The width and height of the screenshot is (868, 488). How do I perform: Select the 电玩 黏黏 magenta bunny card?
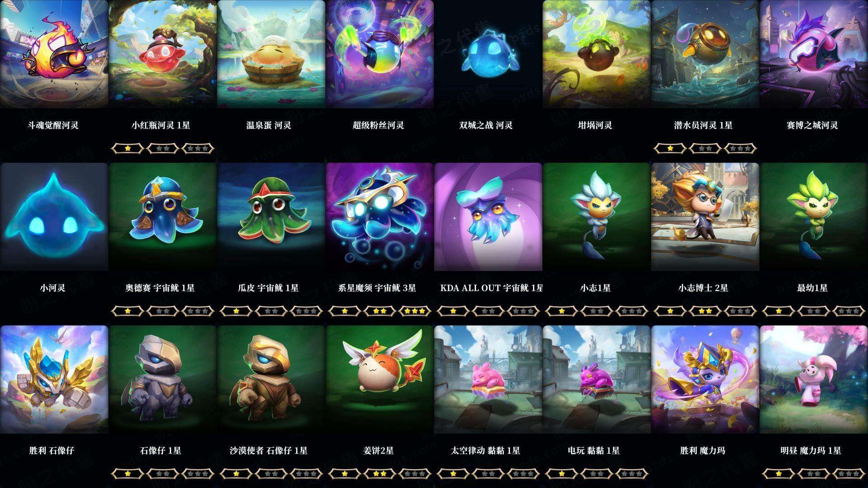pos(596,380)
